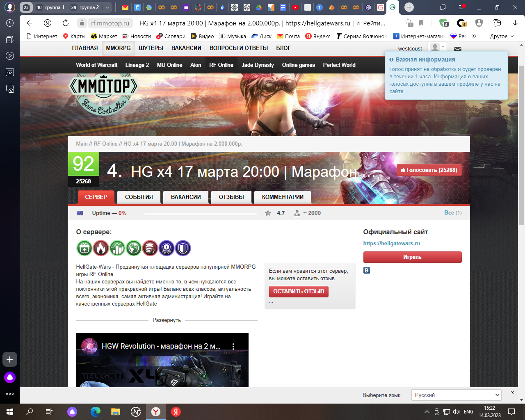This screenshot has width=525, height=420.
Task: Click the volume speaker icon in system tray
Action: click(x=456, y=412)
